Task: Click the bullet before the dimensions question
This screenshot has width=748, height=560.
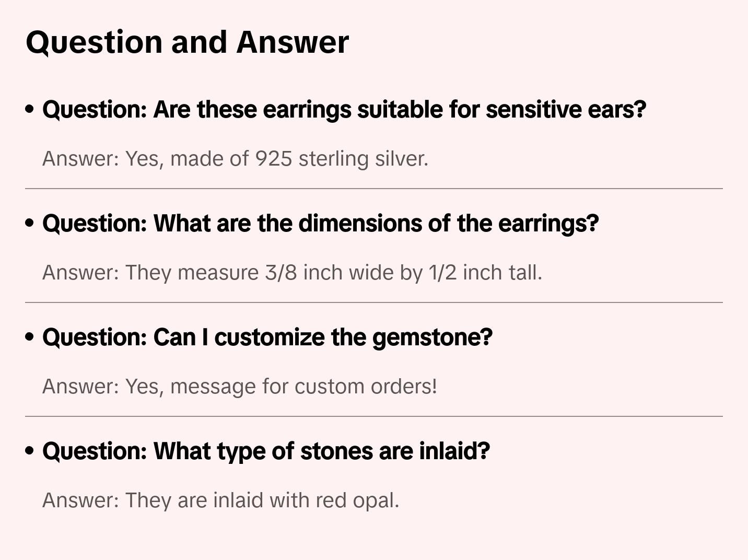Action: tap(30, 223)
